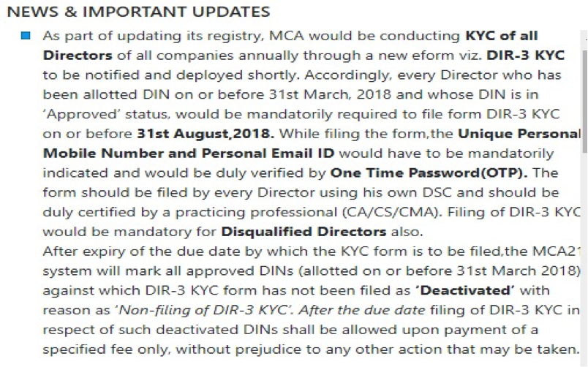Click the blue square bullet icon
The image size is (588, 367).
point(26,36)
